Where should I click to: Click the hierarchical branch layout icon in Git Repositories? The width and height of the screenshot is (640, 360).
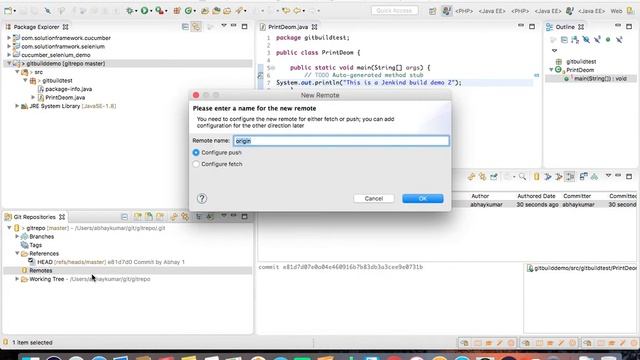(199, 217)
